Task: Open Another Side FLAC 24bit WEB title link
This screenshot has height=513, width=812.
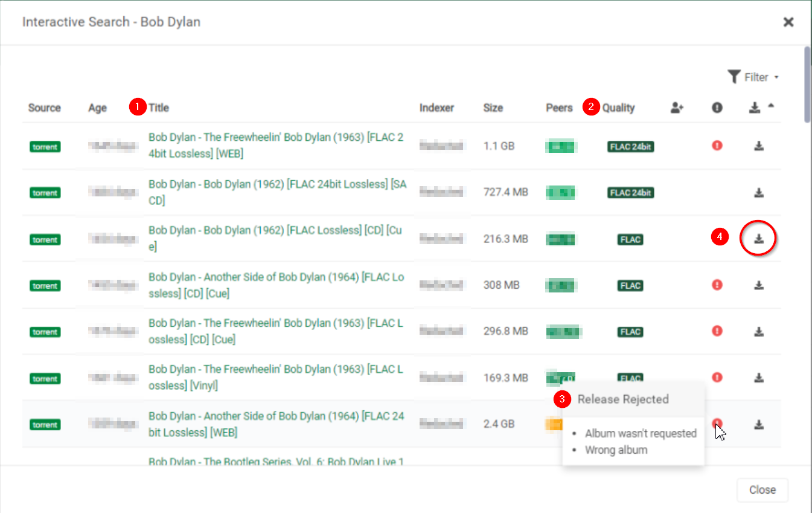Action: point(277,424)
